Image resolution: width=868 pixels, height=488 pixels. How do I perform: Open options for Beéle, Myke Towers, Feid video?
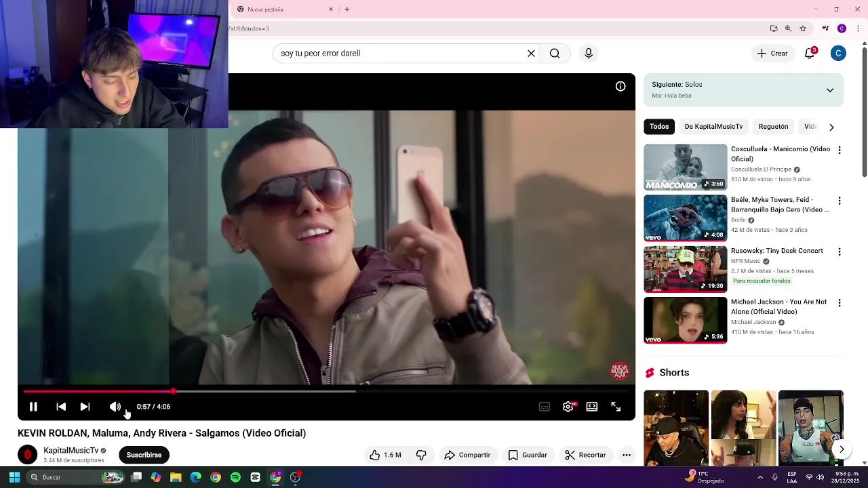pyautogui.click(x=840, y=201)
